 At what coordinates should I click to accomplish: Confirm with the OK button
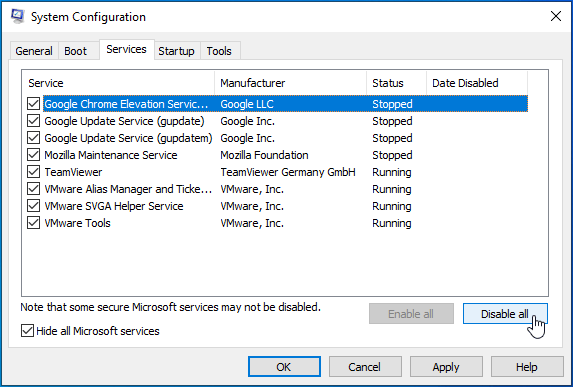click(x=284, y=367)
